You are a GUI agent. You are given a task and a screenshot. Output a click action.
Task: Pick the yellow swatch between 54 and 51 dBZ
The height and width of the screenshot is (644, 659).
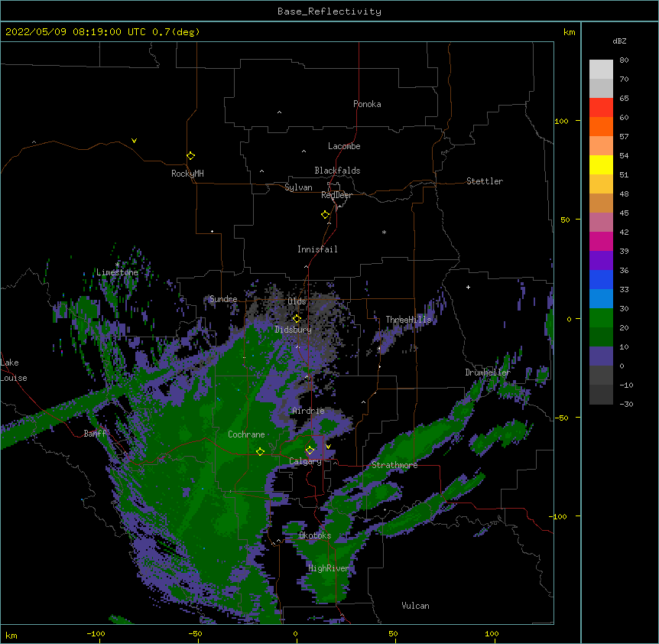tap(601, 164)
